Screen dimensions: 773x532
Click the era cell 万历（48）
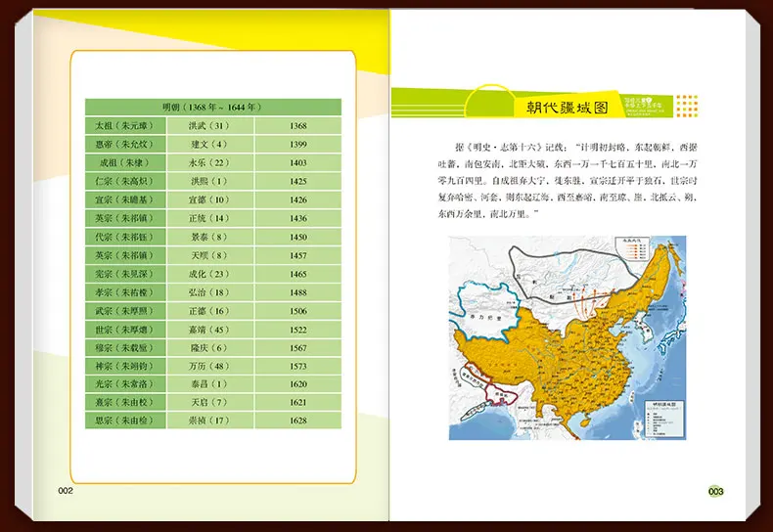[x=210, y=366]
